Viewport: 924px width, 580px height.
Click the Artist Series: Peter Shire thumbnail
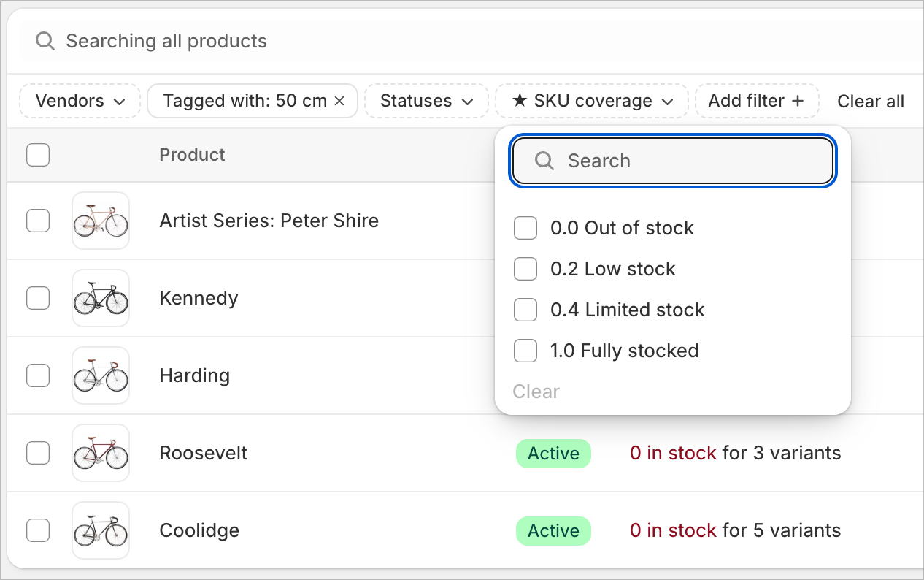pyautogui.click(x=100, y=221)
